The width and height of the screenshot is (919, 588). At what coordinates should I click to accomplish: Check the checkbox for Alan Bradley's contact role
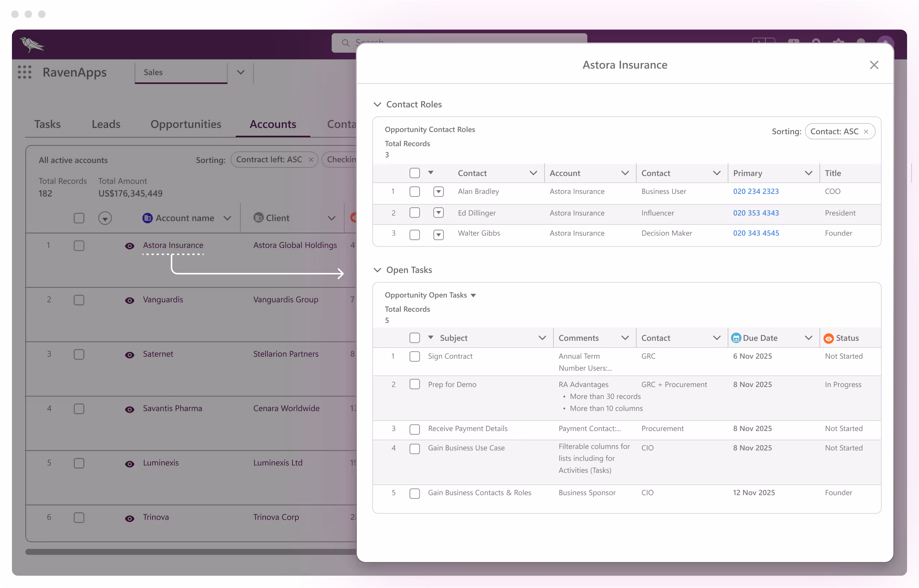click(x=415, y=191)
